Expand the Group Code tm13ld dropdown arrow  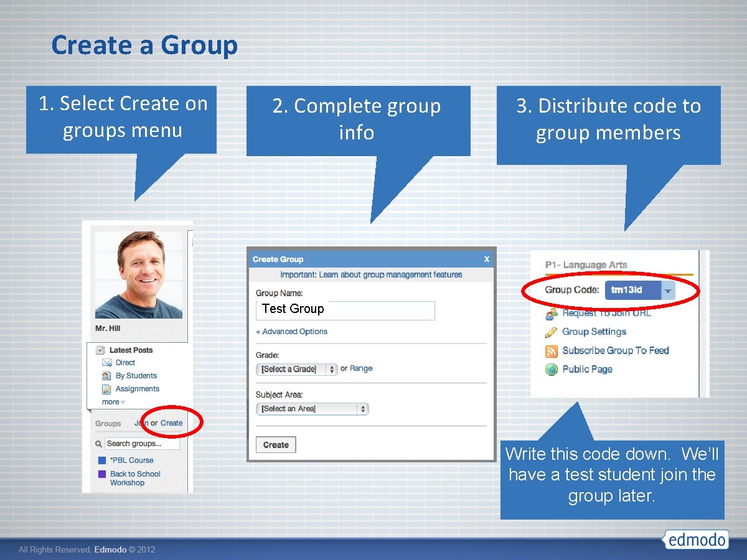(668, 290)
